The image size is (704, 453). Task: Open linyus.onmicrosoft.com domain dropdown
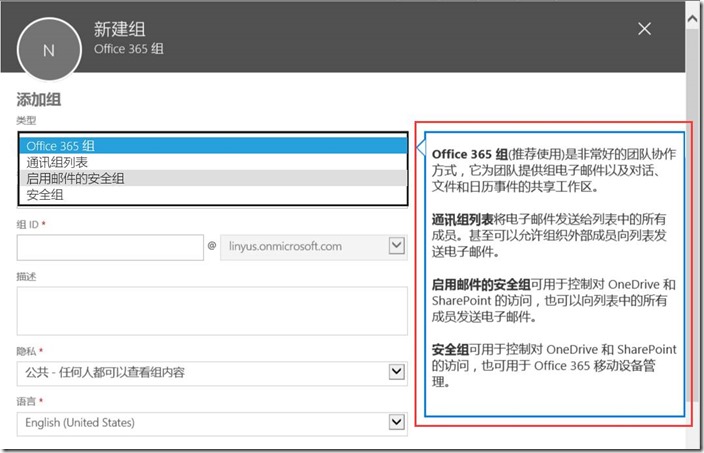click(x=313, y=246)
